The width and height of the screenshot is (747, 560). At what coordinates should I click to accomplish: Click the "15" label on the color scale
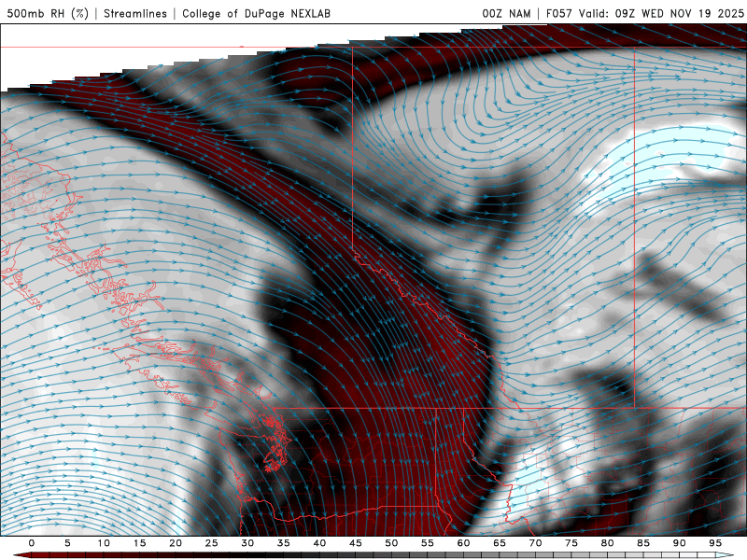[x=139, y=543]
